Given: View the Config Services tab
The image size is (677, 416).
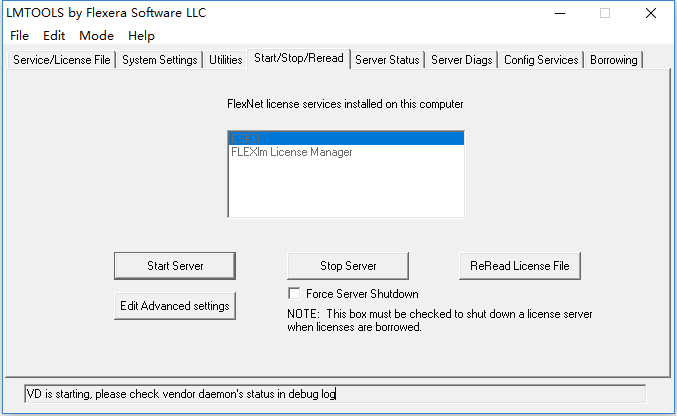Looking at the screenshot, I should pos(541,60).
